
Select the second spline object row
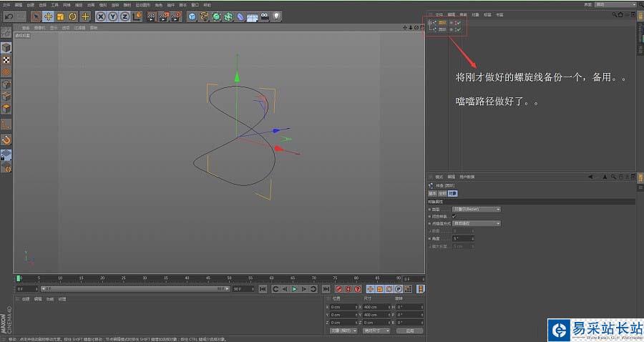click(442, 29)
